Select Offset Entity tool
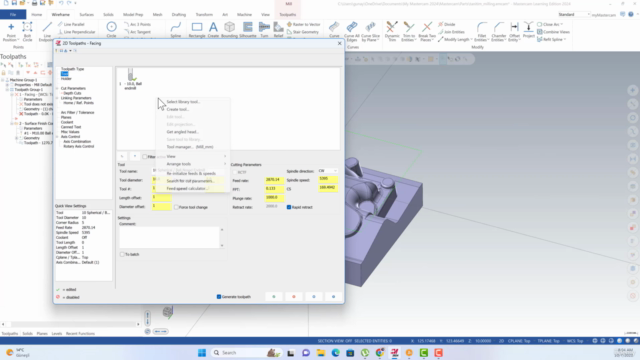The width and height of the screenshot is (640, 360). pyautogui.click(x=514, y=31)
